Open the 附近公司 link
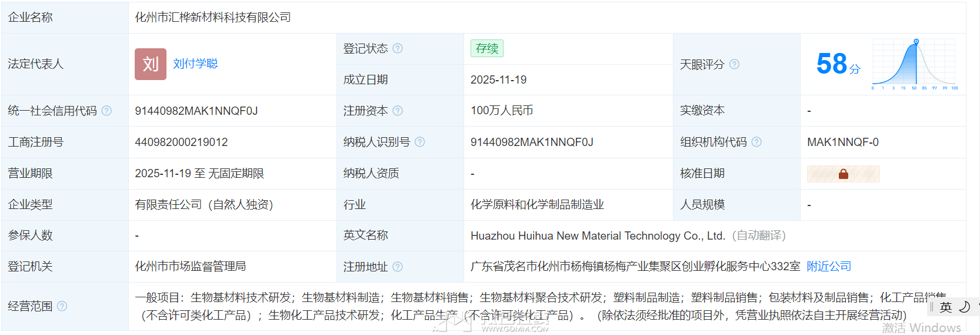980x335 pixels. point(828,266)
